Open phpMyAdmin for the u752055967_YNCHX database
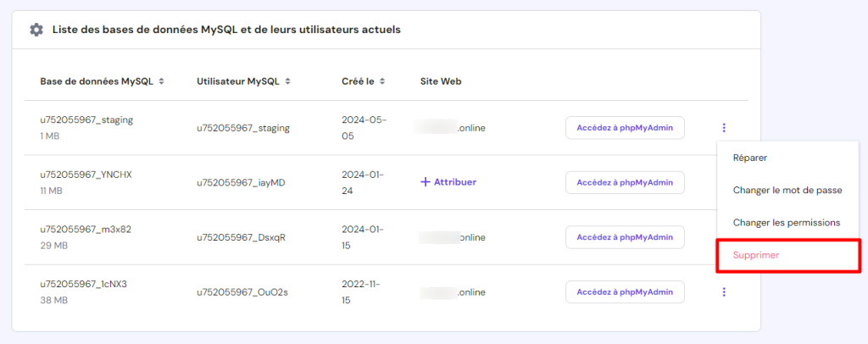The image size is (868, 344). [625, 182]
